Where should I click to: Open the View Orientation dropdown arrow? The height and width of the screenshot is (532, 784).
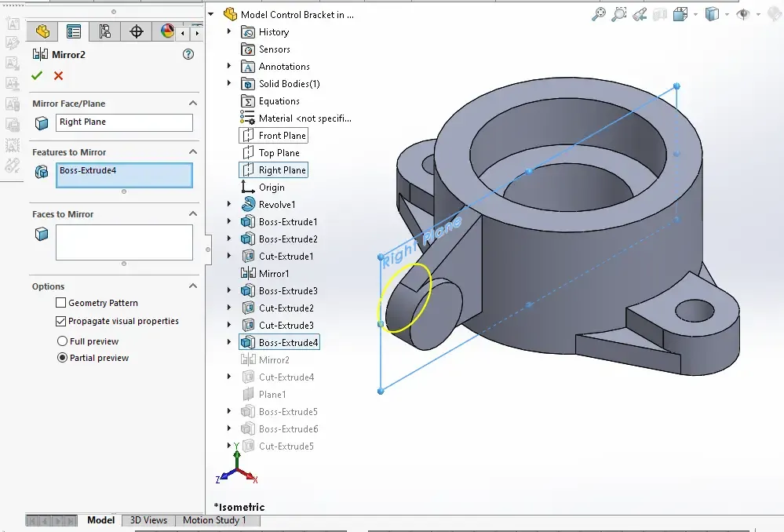coord(695,14)
